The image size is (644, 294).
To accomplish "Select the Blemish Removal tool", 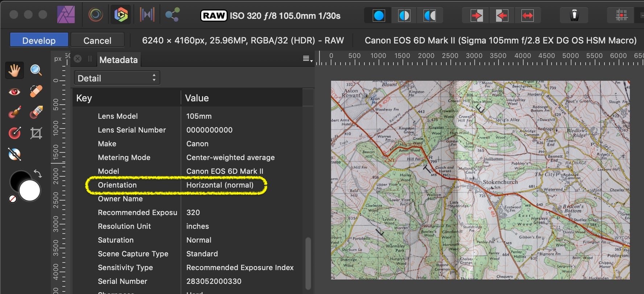I will point(36,92).
